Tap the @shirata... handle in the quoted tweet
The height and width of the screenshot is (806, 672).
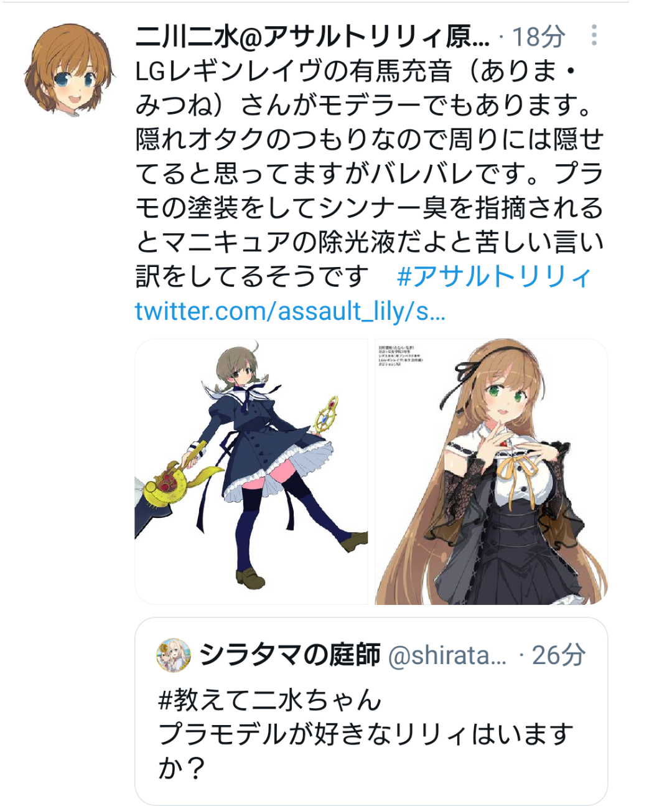pos(447,655)
